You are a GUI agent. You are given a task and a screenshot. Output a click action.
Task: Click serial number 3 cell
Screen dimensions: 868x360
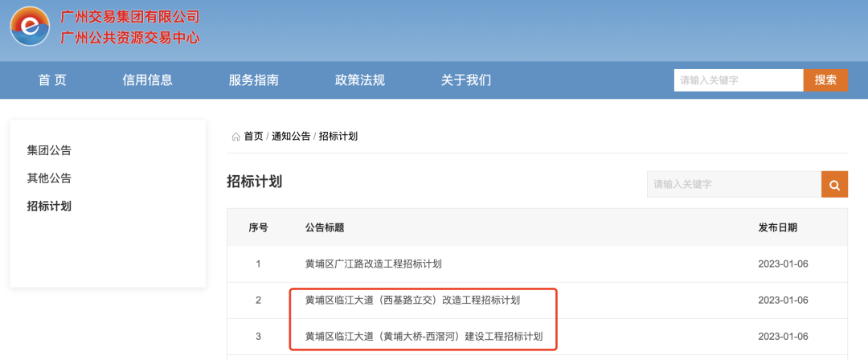(x=258, y=336)
